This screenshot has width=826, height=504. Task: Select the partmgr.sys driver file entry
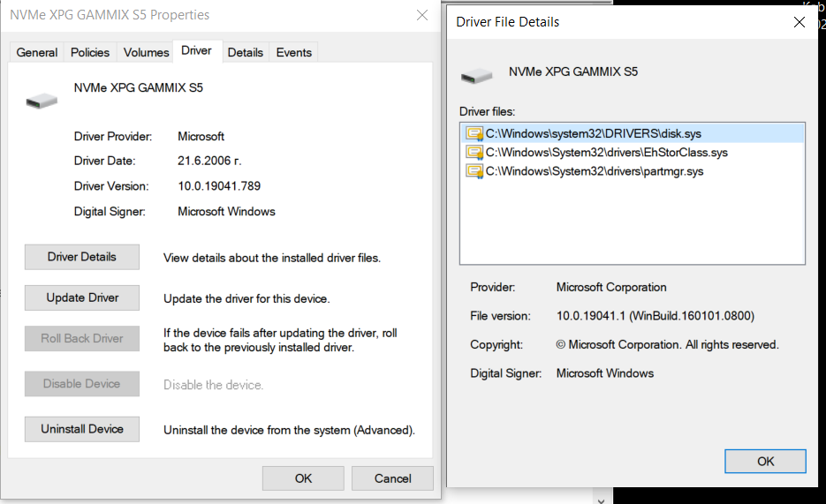(x=595, y=171)
